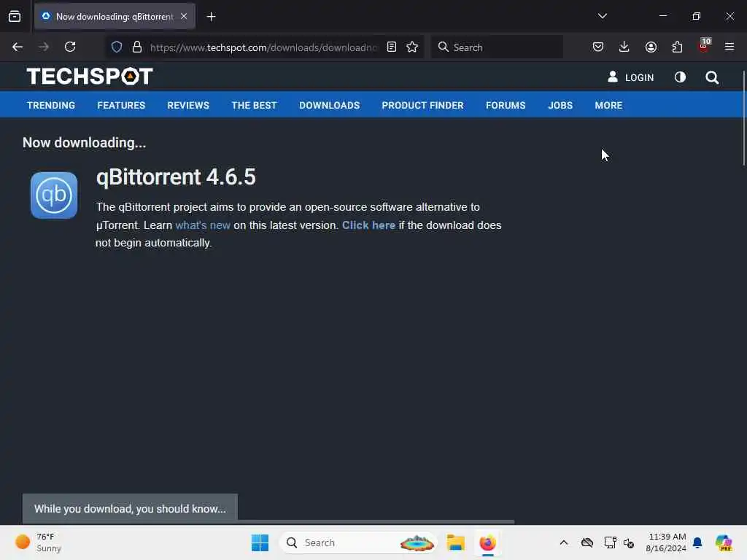This screenshot has width=747, height=560.
Task: Open Firefox hamburger application menu
Action: point(729,47)
